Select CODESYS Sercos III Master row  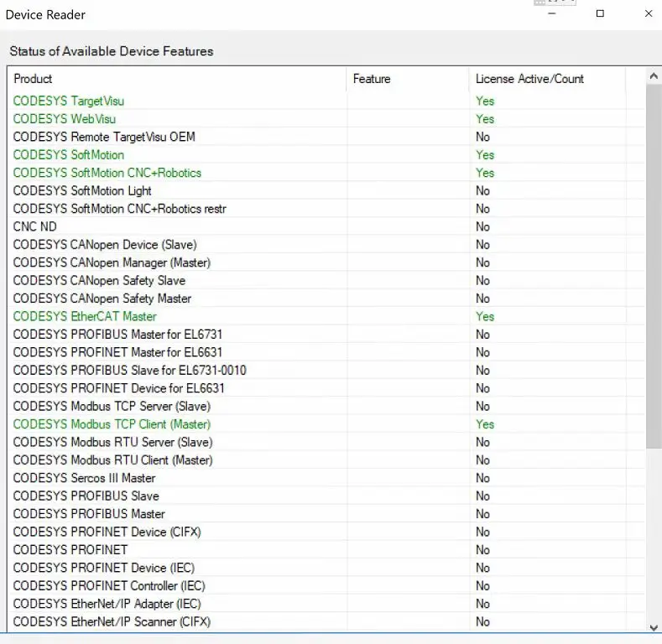pos(326,478)
